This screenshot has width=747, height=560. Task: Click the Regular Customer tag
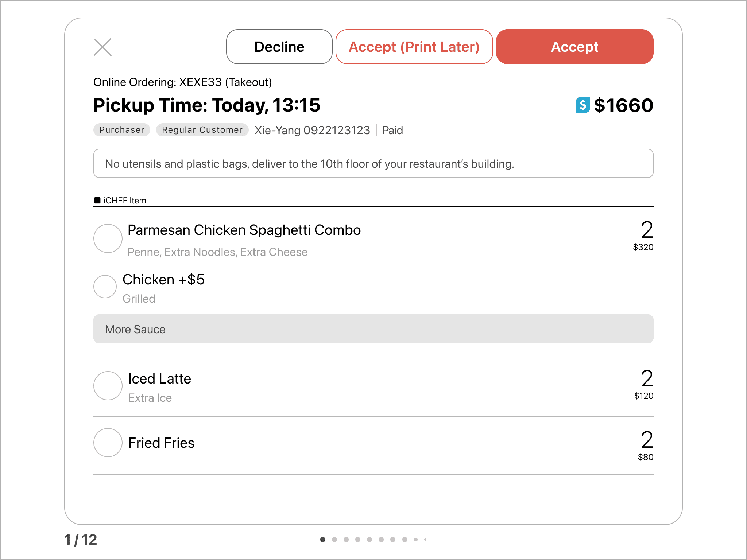202,130
